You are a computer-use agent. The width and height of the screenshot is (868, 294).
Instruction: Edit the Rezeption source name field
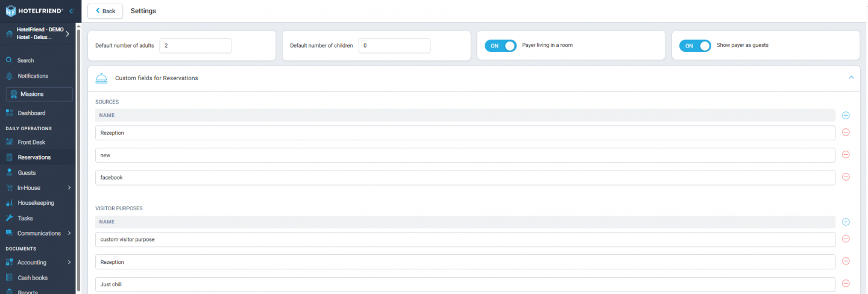pos(465,133)
